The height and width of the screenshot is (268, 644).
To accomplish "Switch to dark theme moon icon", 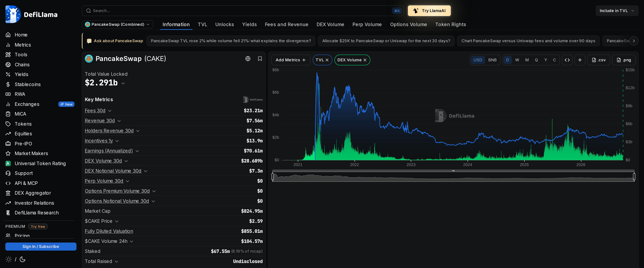I will [22, 259].
